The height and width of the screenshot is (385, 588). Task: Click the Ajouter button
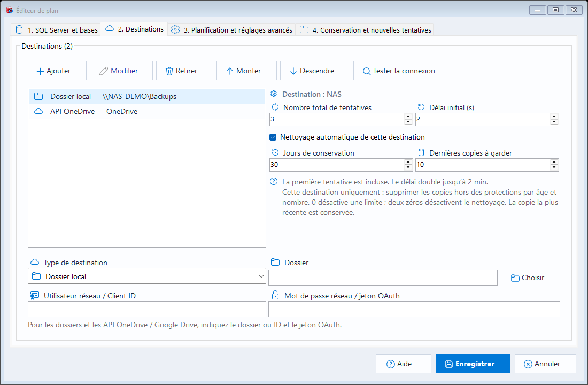[57, 71]
